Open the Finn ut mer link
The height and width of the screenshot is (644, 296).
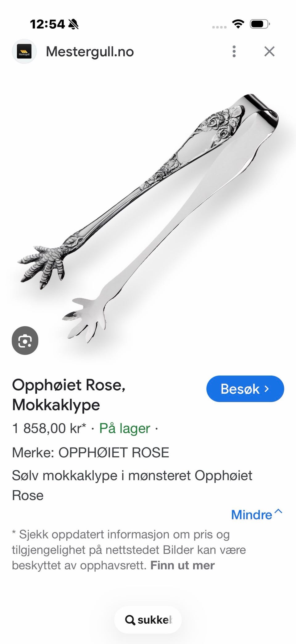[182, 566]
